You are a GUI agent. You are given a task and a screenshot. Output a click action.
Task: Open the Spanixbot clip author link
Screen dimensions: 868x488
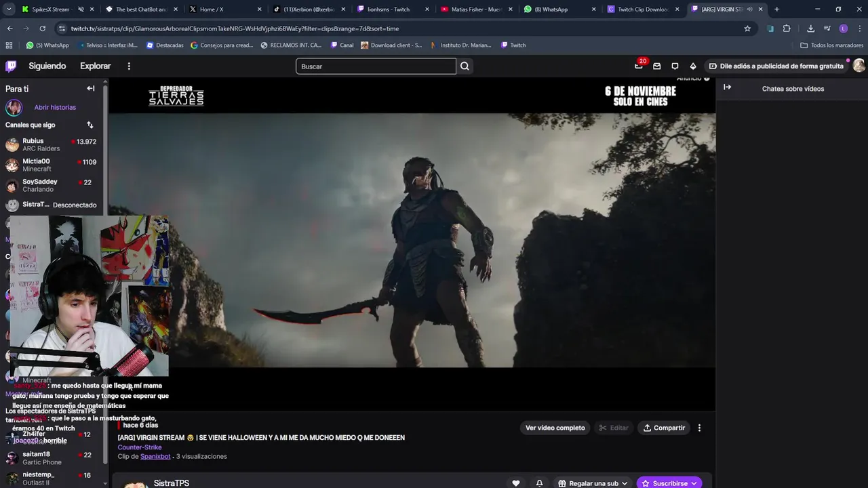click(x=155, y=456)
